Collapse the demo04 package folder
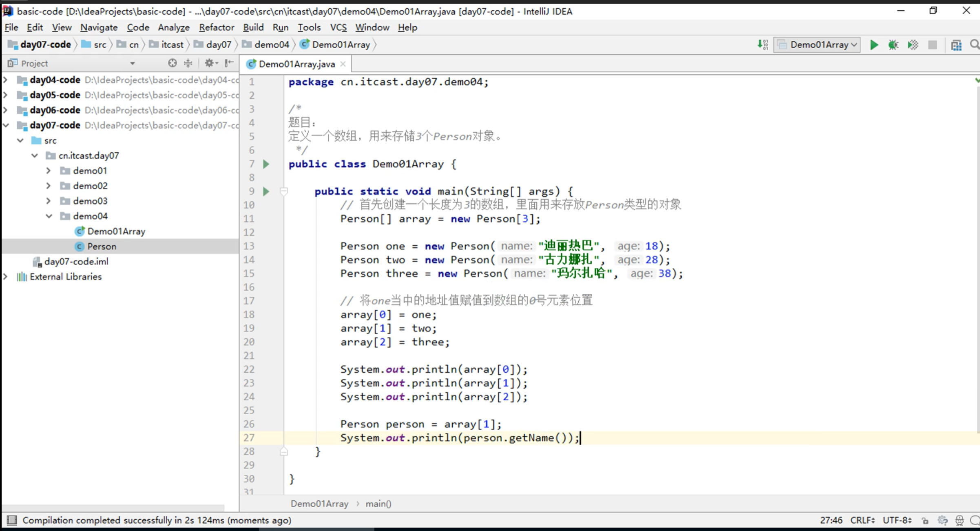This screenshot has height=531, width=980. 49,216
